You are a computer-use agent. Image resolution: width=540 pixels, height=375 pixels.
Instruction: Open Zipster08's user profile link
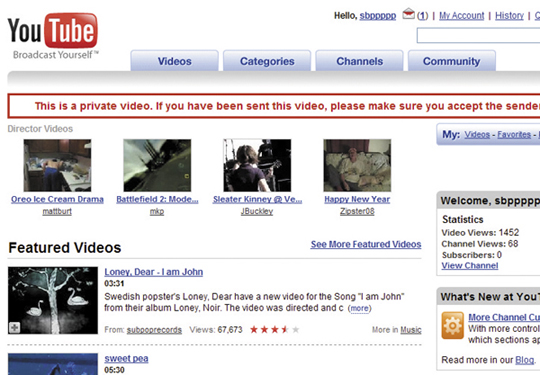357,211
